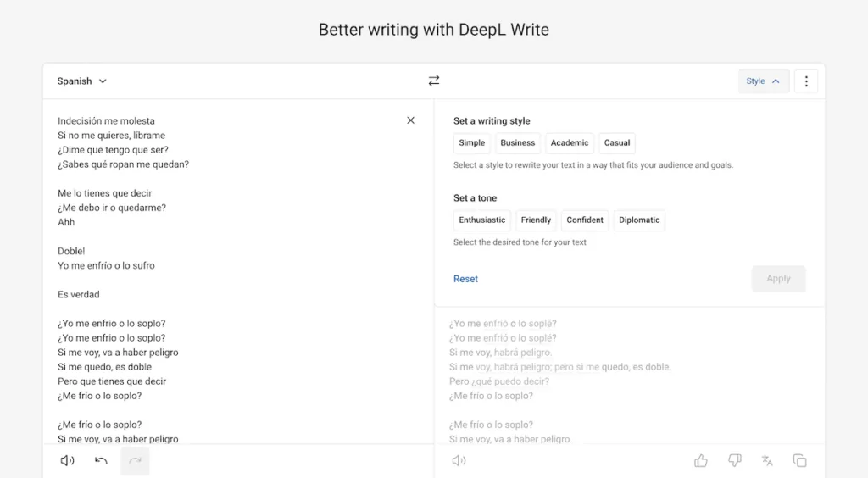868x478 pixels.
Task: Click the line '¿Me debo ir o quedarme?'
Action: [x=112, y=208]
